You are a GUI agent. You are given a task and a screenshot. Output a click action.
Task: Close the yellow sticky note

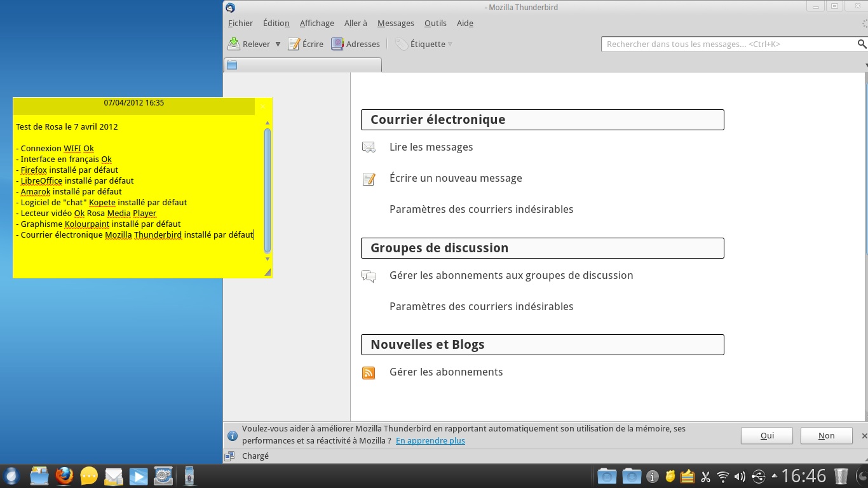[263, 106]
